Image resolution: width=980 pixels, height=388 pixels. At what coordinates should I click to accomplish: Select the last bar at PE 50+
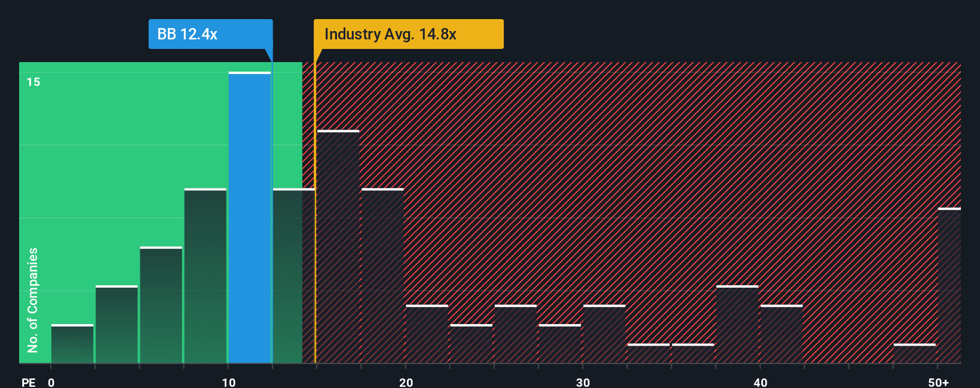pyautogui.click(x=950, y=285)
